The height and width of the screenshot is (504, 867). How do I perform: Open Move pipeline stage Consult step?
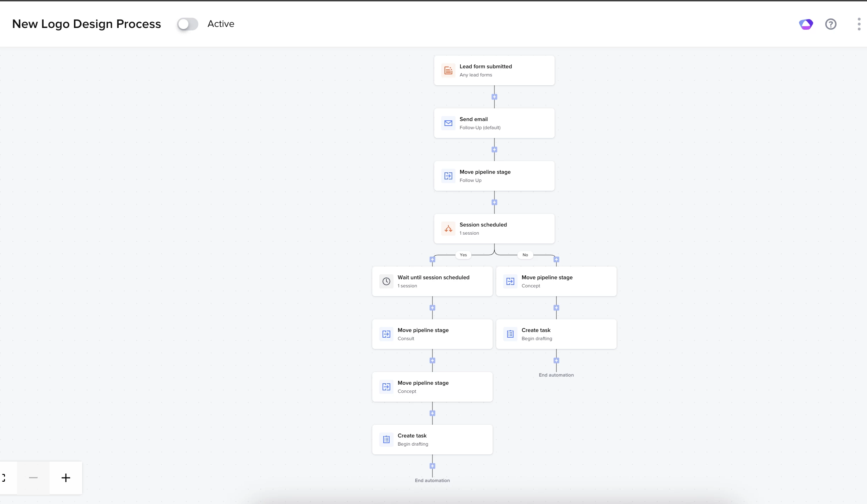432,334
